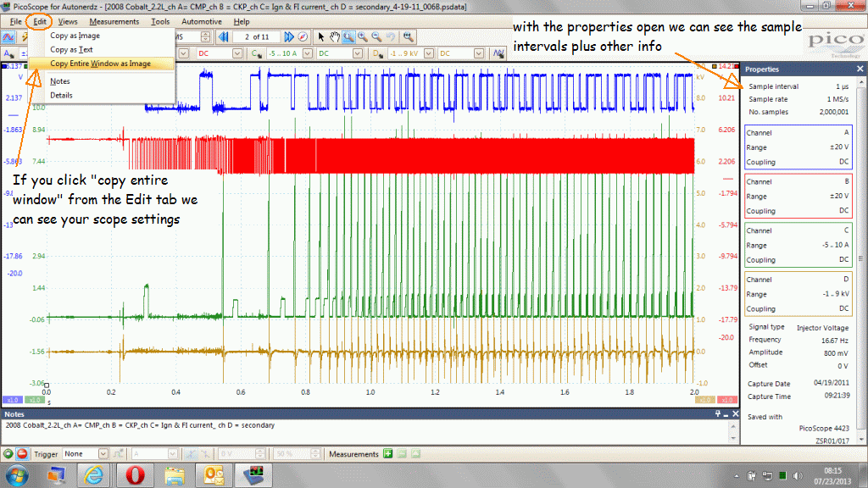The image size is (868, 488).
Task: Choose Copy as Image
Action: click(102, 36)
